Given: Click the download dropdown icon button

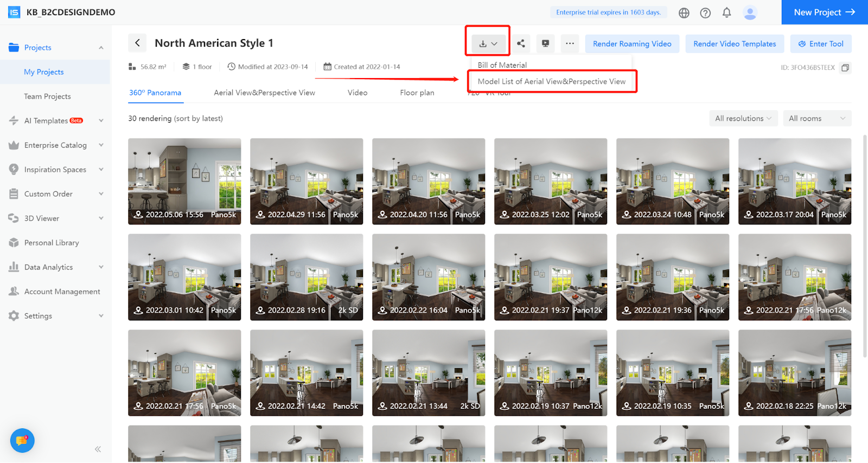Looking at the screenshot, I should (488, 44).
